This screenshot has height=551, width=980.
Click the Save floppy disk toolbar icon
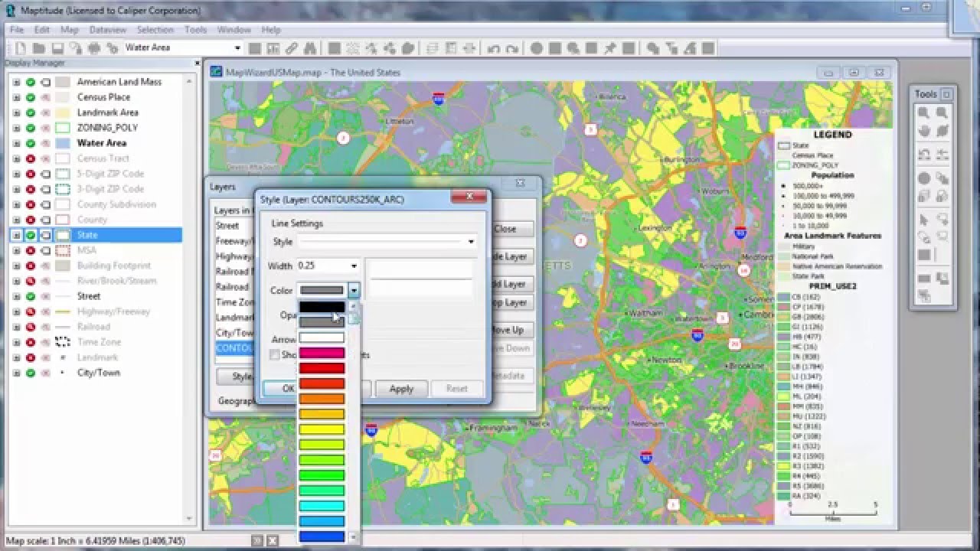click(57, 48)
